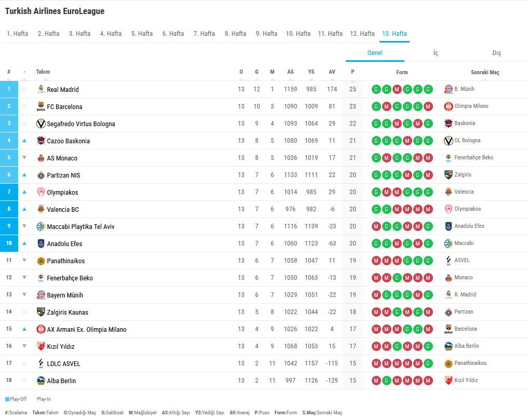Open the Real Madrid team link
528x420 pixels.
[63, 90]
